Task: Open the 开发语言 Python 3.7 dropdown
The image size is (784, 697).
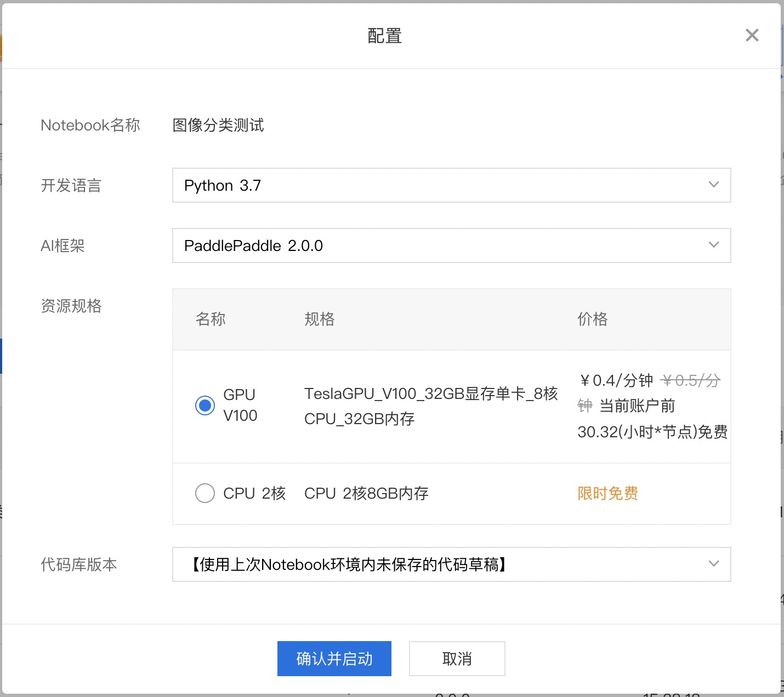Action: coord(451,185)
